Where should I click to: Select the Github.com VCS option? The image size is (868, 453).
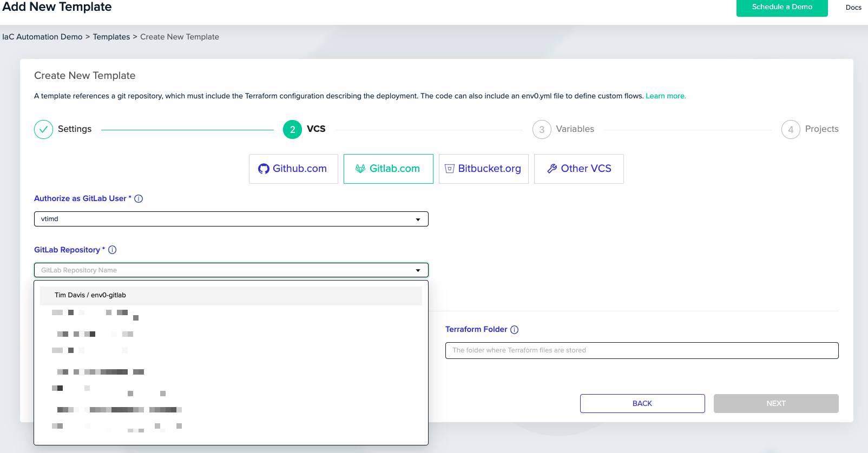(293, 169)
